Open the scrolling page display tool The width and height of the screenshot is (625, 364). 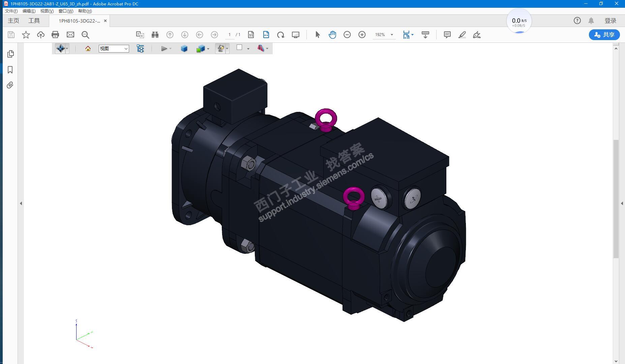(x=425, y=35)
